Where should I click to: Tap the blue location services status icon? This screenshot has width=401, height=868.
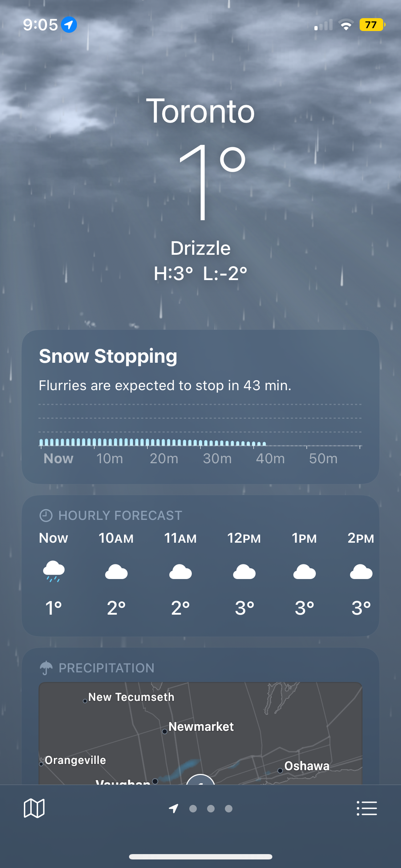[69, 25]
